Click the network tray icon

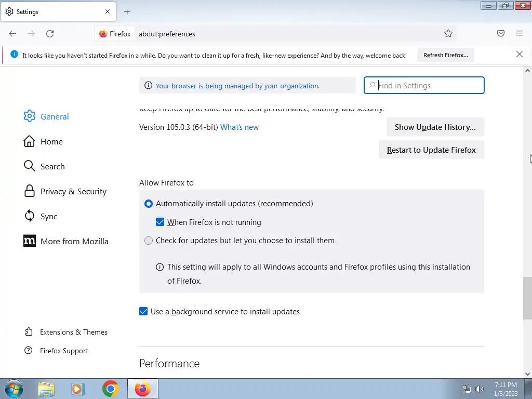[467, 389]
